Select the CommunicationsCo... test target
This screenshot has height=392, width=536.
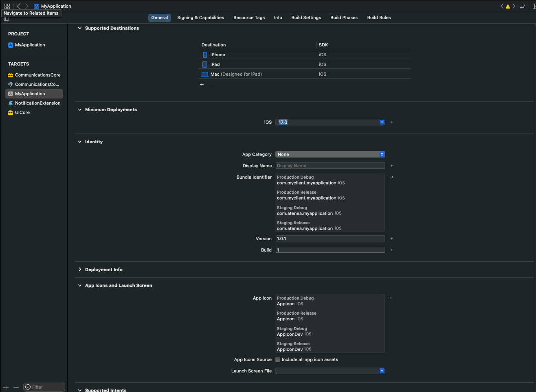[x=35, y=84]
